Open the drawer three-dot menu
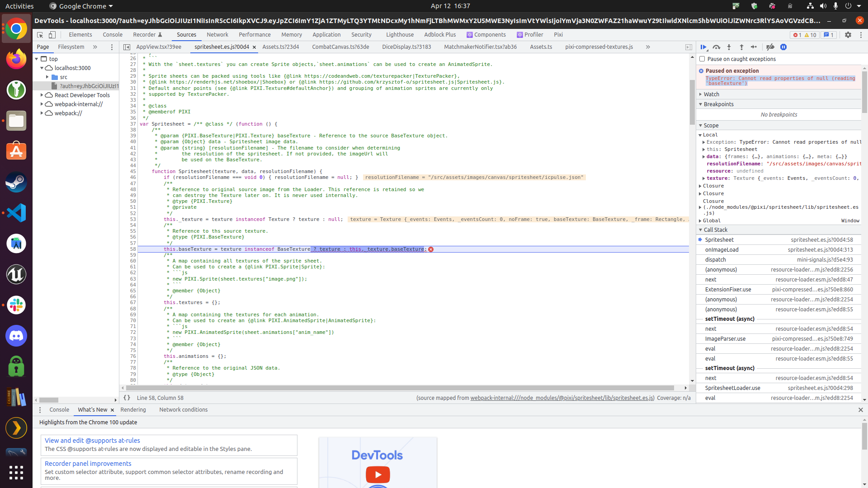The image size is (868, 488). tap(40, 410)
